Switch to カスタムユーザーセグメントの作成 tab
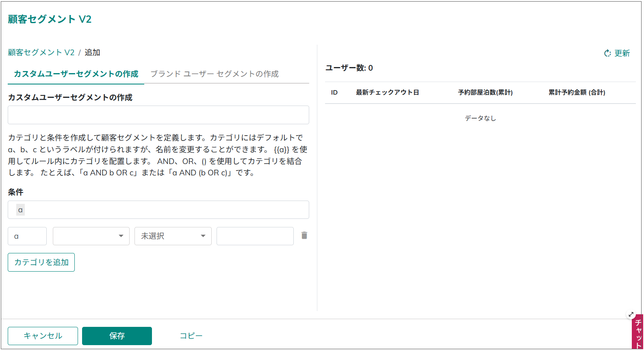This screenshot has height=350, width=644. 76,74
